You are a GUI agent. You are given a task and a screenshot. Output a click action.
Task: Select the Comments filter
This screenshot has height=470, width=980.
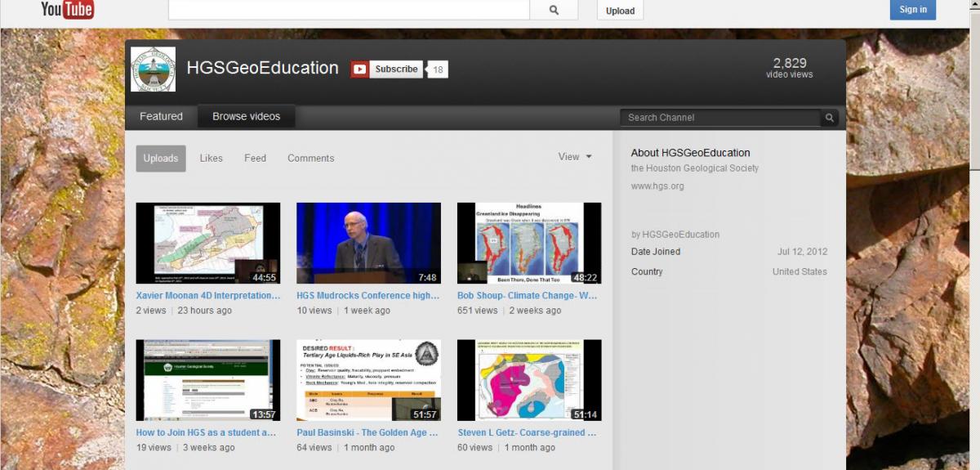(311, 159)
